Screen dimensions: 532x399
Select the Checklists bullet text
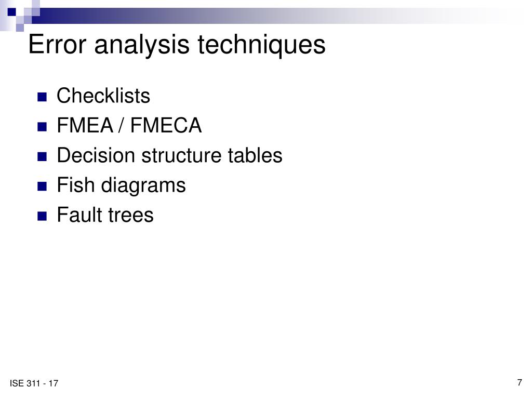click(103, 96)
